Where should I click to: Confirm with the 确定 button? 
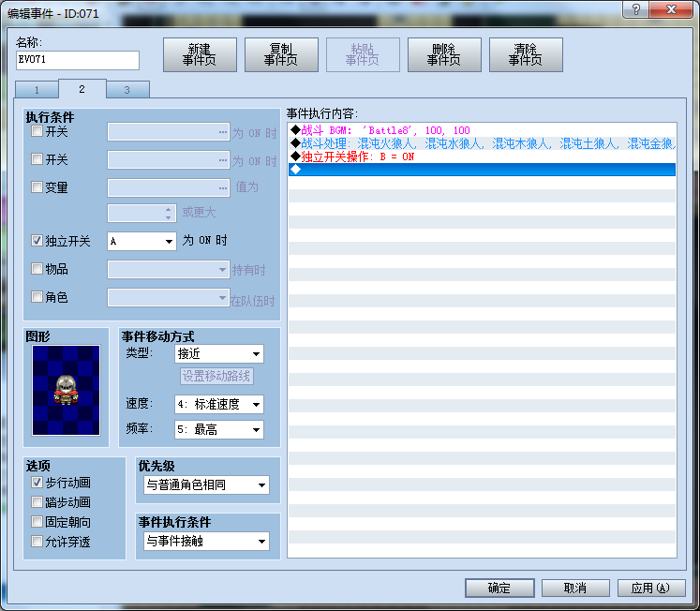point(499,588)
